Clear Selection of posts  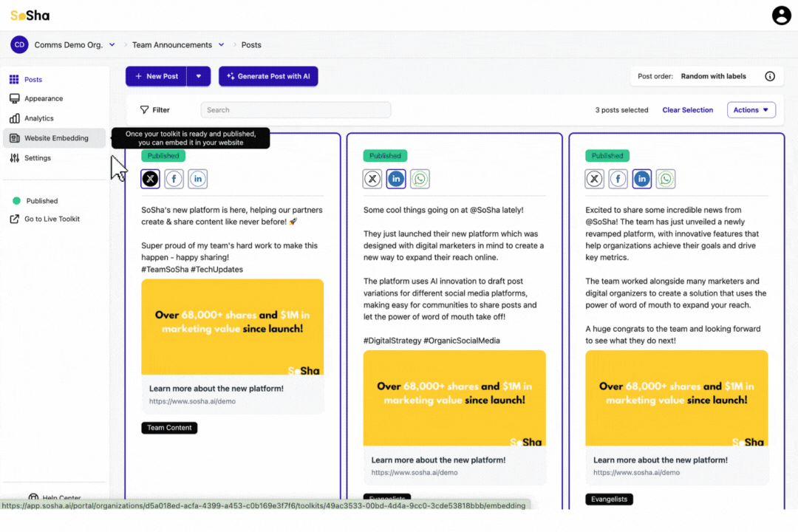tap(688, 110)
